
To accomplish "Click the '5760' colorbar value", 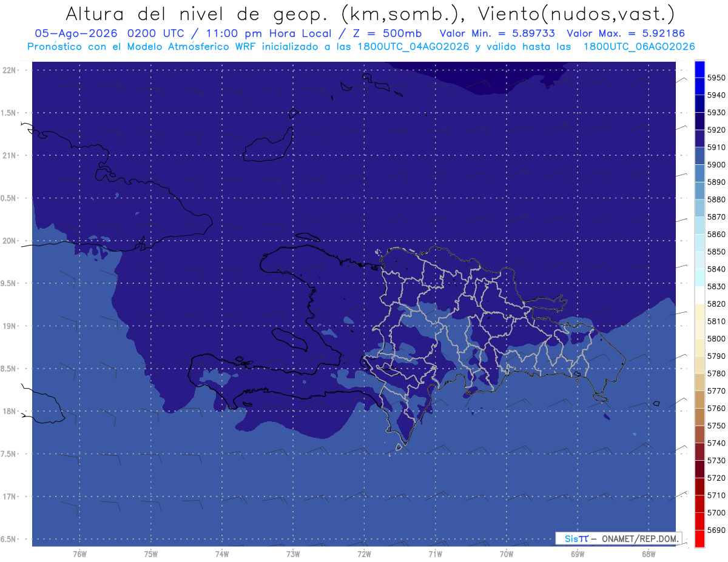I will coord(716,408).
